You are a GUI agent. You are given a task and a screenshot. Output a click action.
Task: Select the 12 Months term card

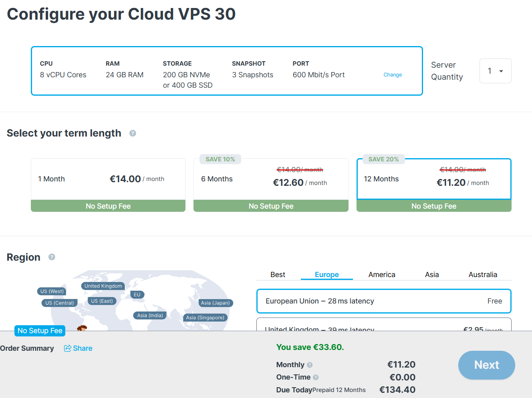(x=434, y=185)
